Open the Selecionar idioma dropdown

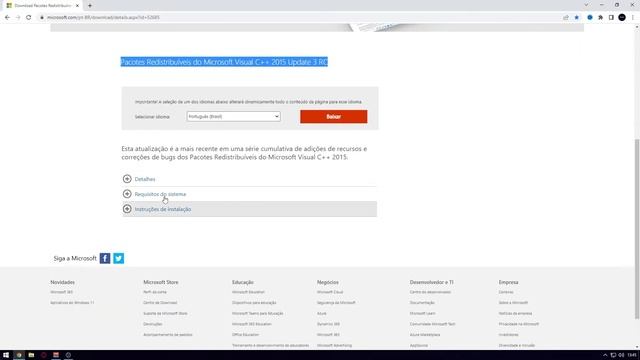[233, 116]
